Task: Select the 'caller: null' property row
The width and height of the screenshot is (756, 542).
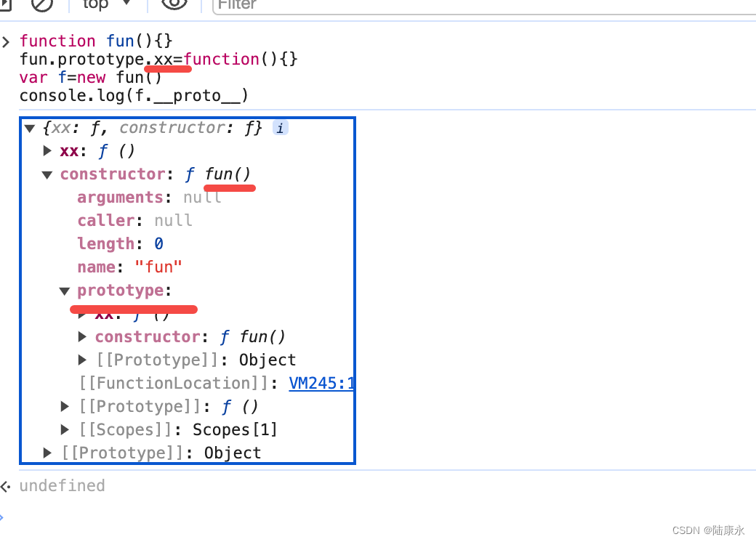Action: pyautogui.click(x=134, y=221)
